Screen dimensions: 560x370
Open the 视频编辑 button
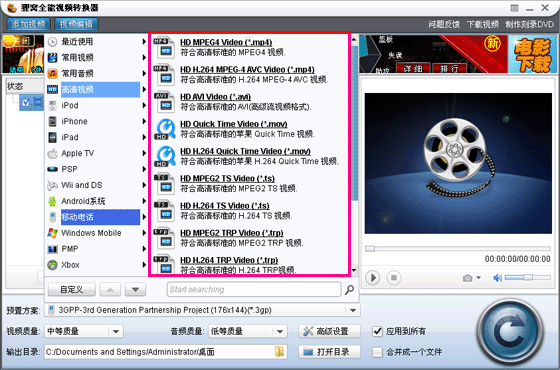click(76, 24)
